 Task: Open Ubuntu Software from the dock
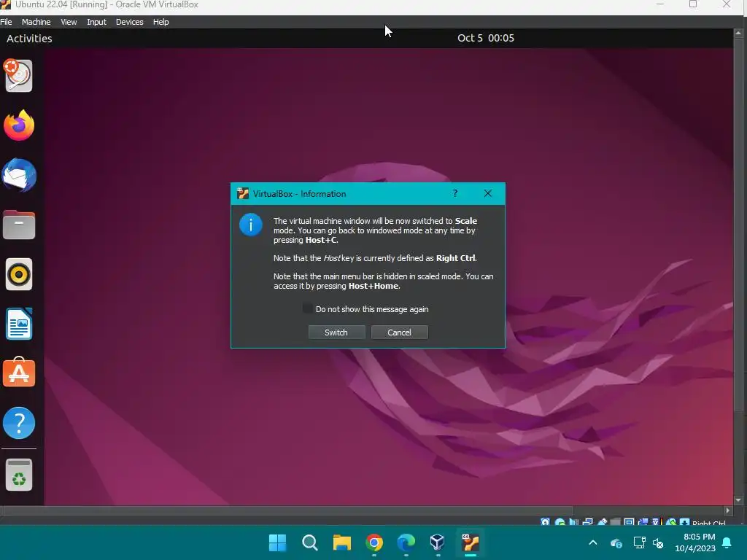point(19,373)
